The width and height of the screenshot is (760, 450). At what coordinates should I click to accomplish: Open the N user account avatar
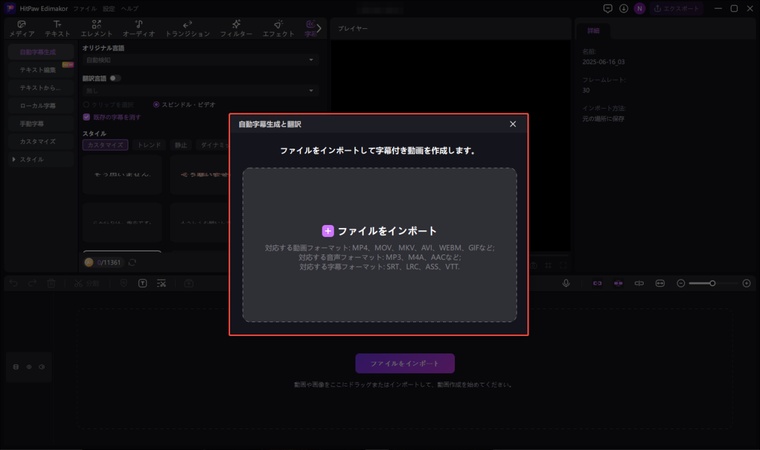(640, 8)
